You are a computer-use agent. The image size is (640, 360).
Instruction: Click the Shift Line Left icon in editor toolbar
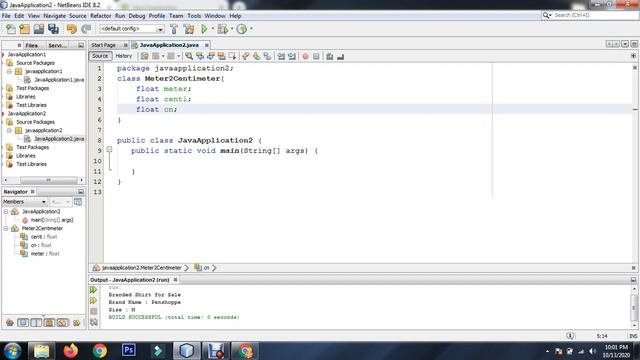coord(281,56)
